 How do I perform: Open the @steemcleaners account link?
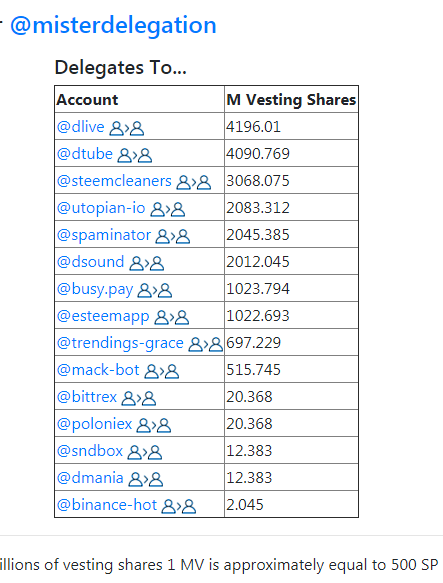click(x=114, y=181)
